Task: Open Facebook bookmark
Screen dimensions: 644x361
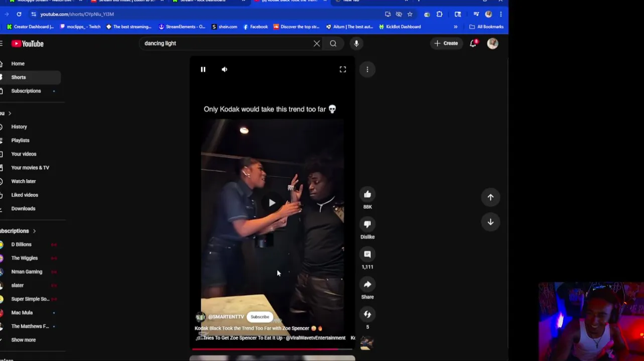Action: click(x=255, y=27)
